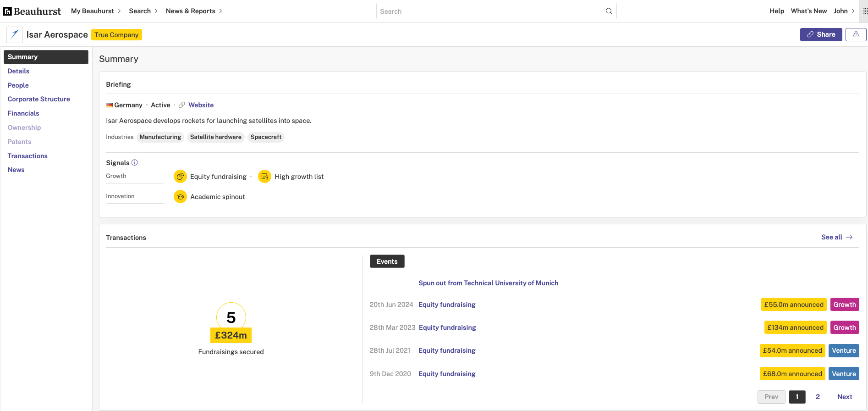Click the link icon beside Website
Viewport: 868px width, 411px height.
click(182, 105)
